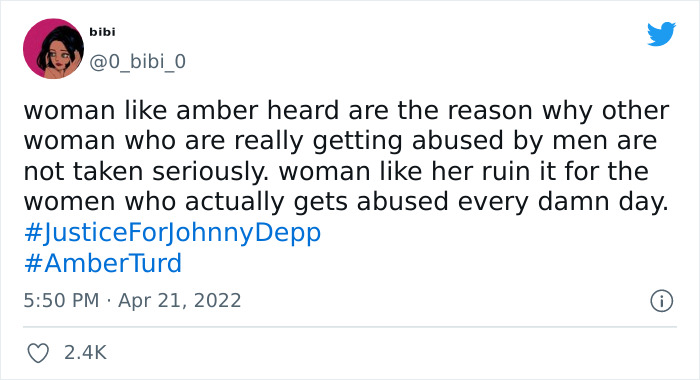Click the display name bibi

pyautogui.click(x=102, y=32)
